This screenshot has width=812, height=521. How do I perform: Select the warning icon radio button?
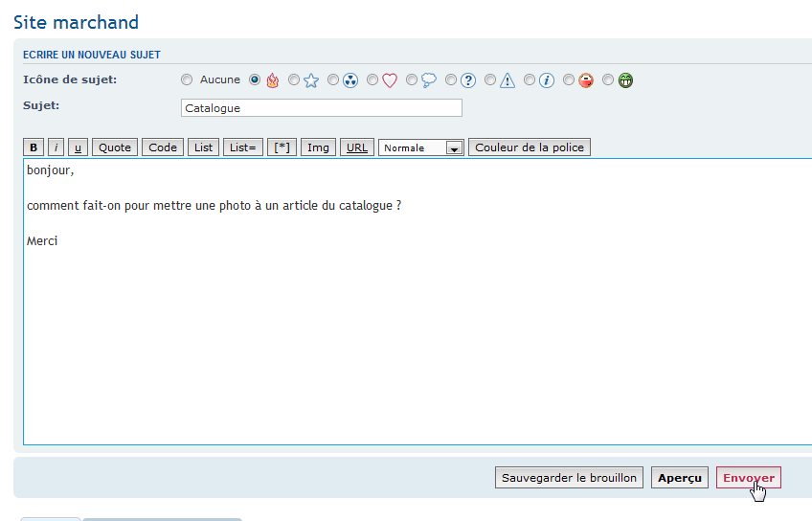490,79
